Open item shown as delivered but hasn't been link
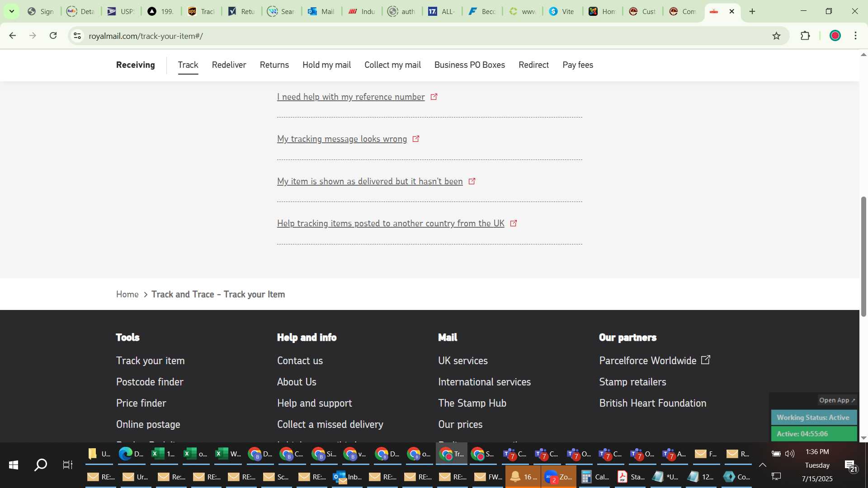Screen dimensions: 868x488 click(x=370, y=181)
